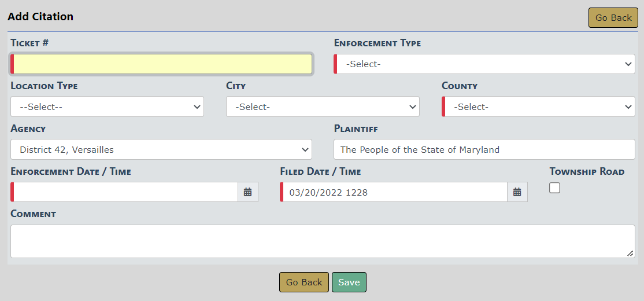Change the Agency from District 42, Versailles
The width and height of the screenshot is (644, 301).
[161, 150]
